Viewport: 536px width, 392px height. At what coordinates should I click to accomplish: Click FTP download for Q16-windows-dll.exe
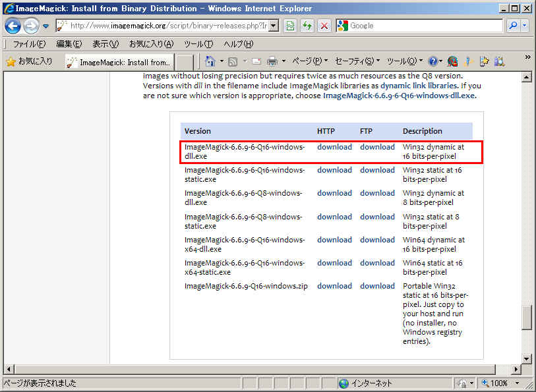coord(377,147)
